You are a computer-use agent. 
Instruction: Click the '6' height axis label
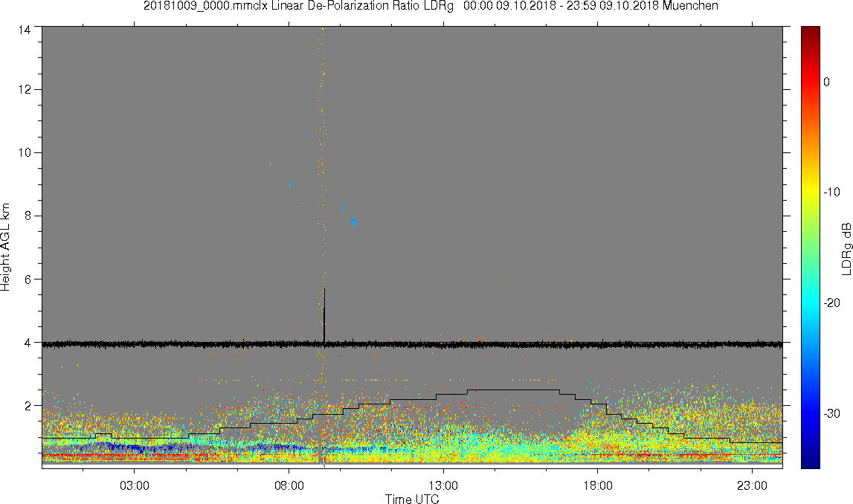pyautogui.click(x=28, y=280)
